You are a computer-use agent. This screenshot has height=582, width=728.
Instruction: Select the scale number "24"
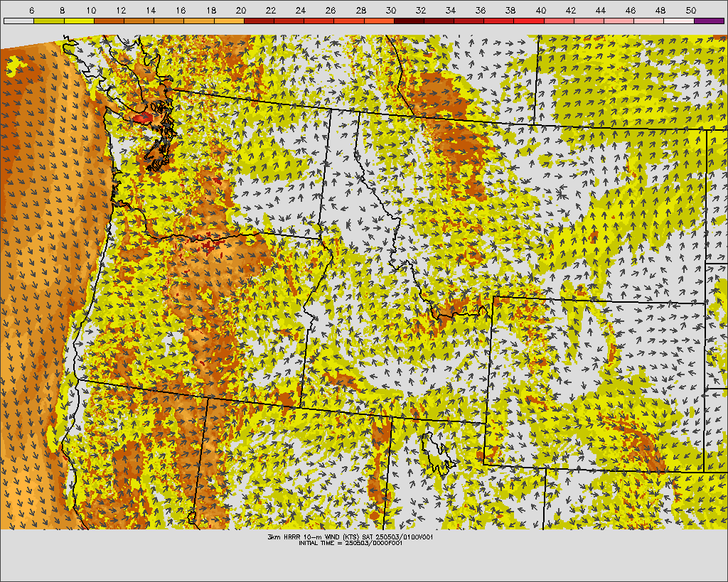(x=301, y=11)
